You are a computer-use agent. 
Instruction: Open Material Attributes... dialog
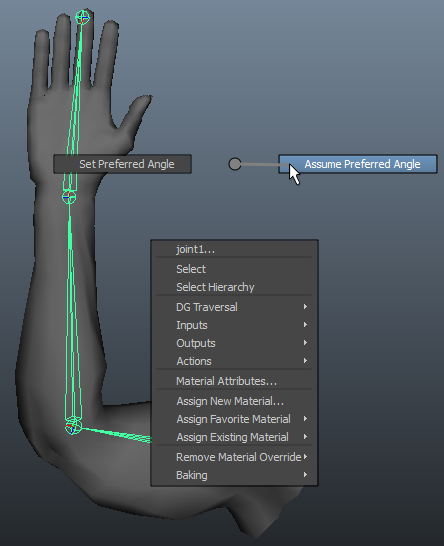[x=234, y=381]
